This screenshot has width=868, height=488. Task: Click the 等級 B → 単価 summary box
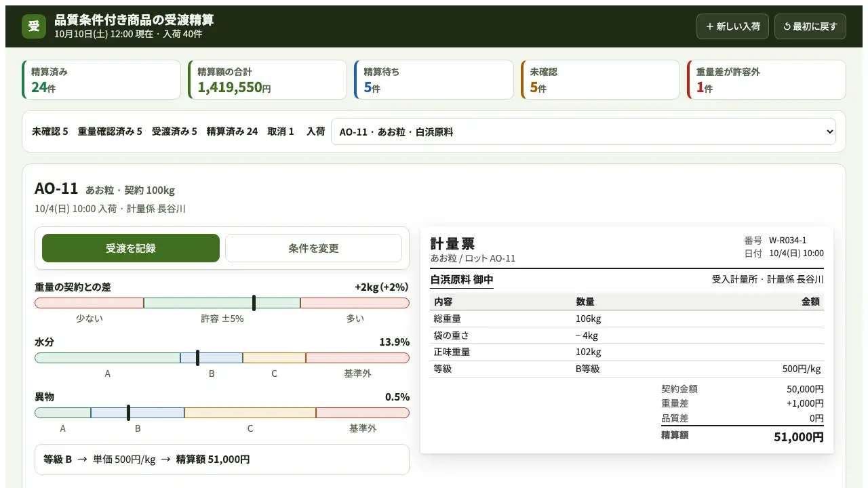click(x=222, y=460)
